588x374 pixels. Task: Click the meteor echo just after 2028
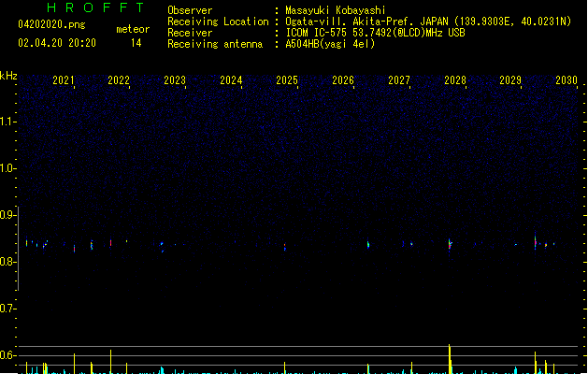[x=450, y=245]
